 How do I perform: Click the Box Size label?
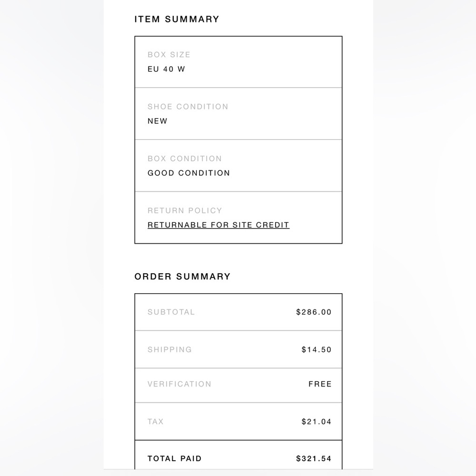click(x=169, y=55)
